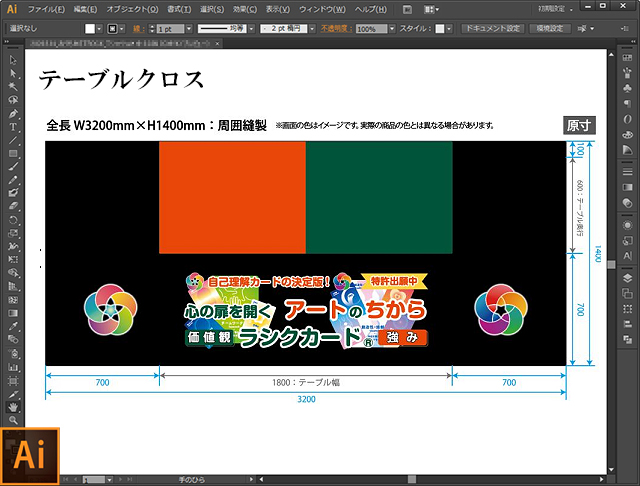Viewport: 640px width, 486px height.
Task: Open the Artboards panel icon
Action: 627,293
